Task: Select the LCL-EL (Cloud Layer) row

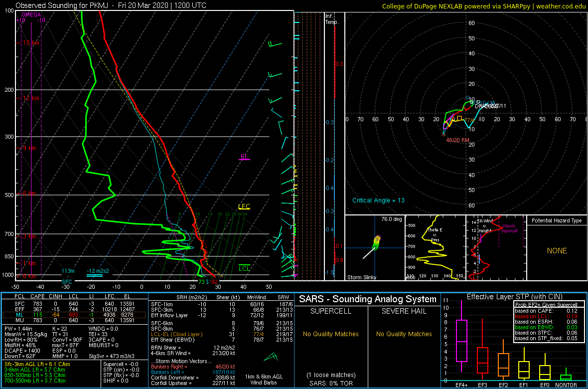Action: click(x=221, y=334)
